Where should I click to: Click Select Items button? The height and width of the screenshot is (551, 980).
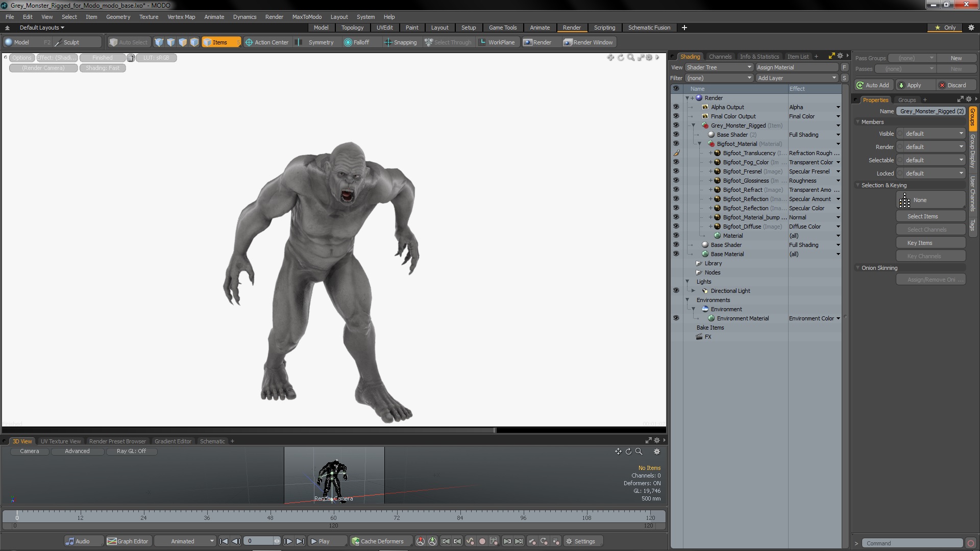pos(931,216)
